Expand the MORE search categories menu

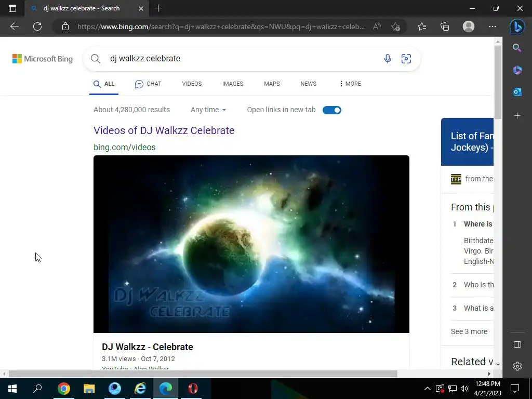pos(351,84)
